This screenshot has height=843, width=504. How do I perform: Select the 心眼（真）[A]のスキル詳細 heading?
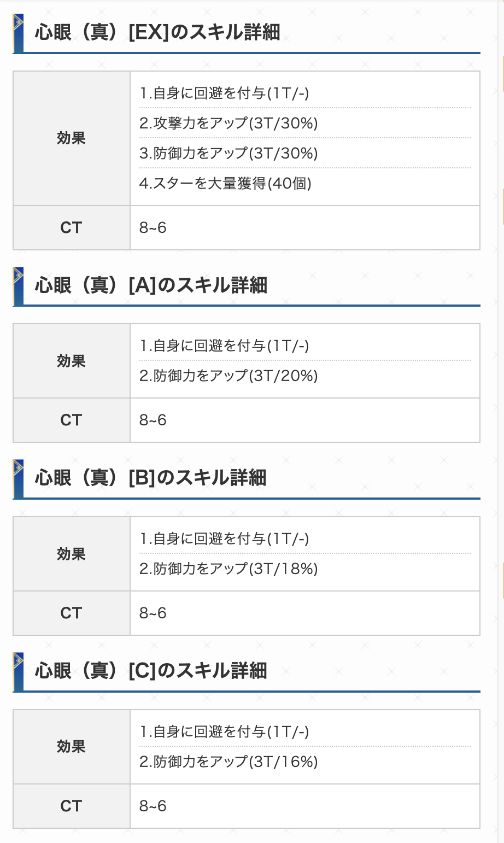pyautogui.click(x=151, y=285)
